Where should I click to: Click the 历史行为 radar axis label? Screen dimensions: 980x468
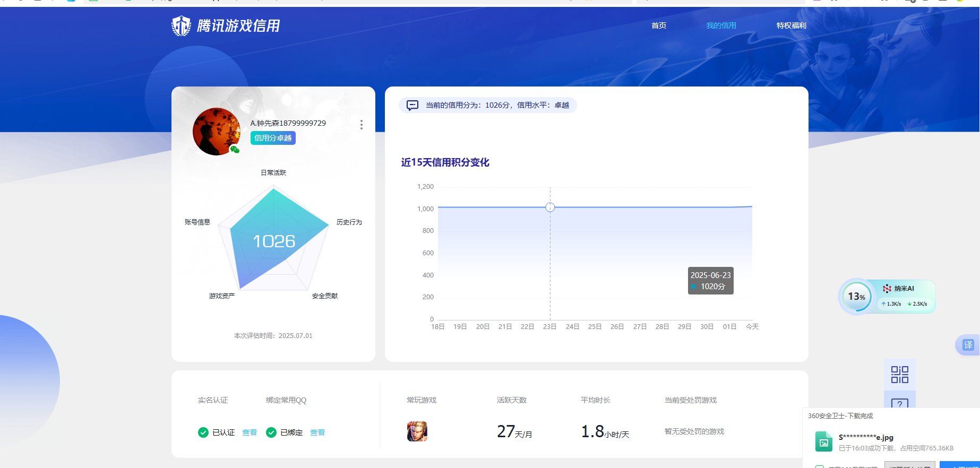point(349,222)
